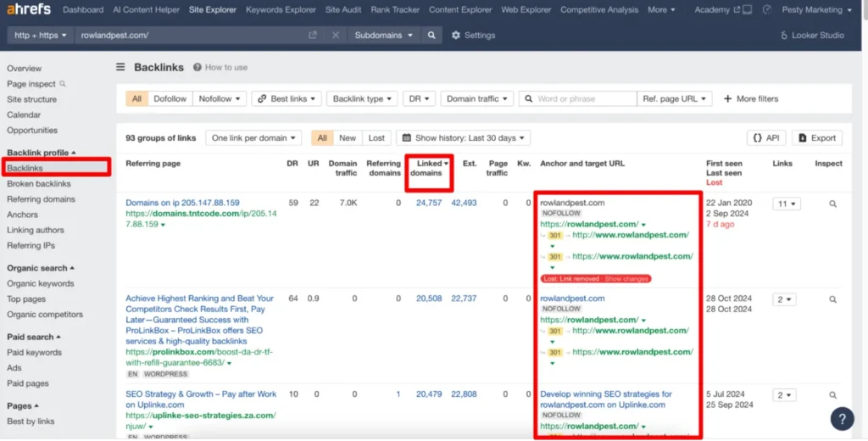The height and width of the screenshot is (441, 868).
Task: Click the Settings gear icon
Action: click(x=456, y=36)
